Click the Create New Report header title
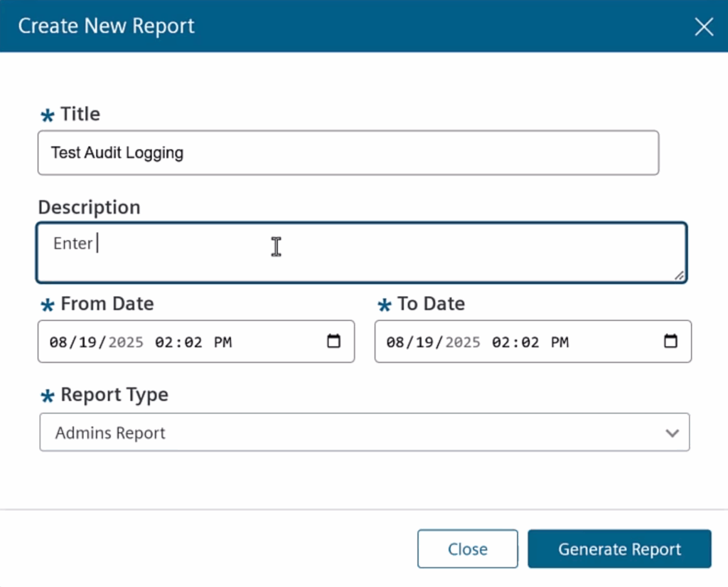Image resolution: width=728 pixels, height=587 pixels. (106, 26)
